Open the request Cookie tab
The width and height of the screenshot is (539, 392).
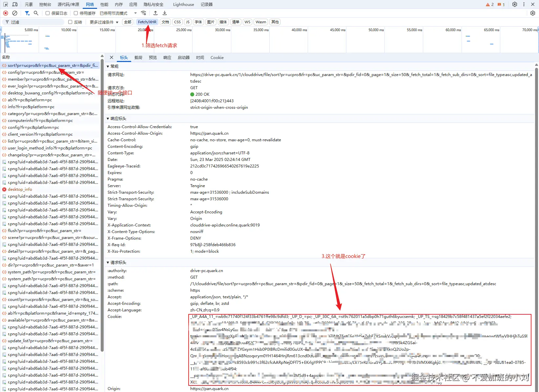pos(217,57)
